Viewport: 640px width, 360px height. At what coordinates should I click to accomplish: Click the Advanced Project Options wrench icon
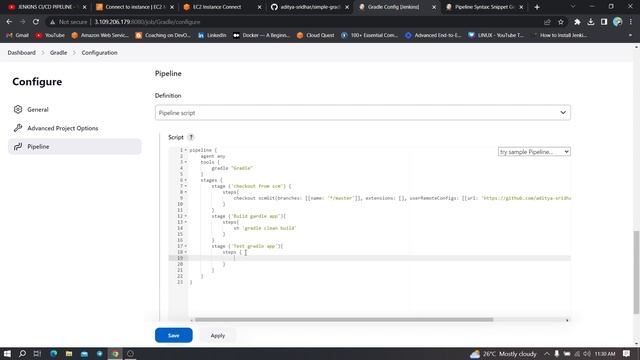18,128
